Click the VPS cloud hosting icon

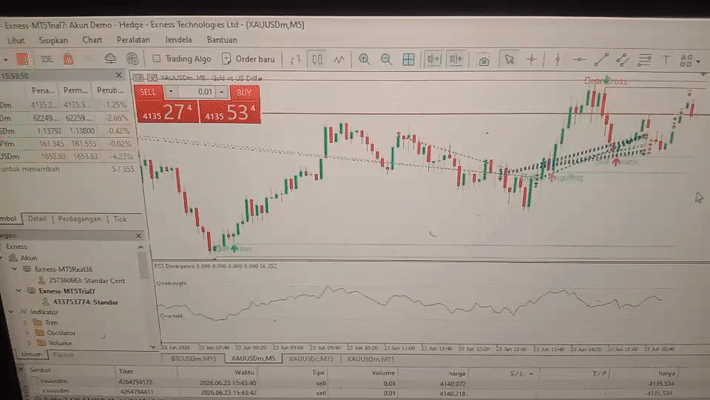coord(110,59)
